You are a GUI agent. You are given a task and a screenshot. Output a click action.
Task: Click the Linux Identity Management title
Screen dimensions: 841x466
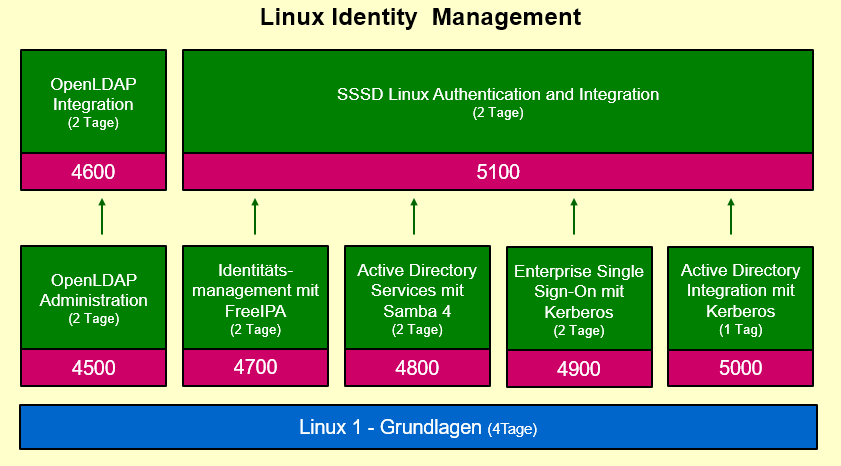(x=420, y=17)
